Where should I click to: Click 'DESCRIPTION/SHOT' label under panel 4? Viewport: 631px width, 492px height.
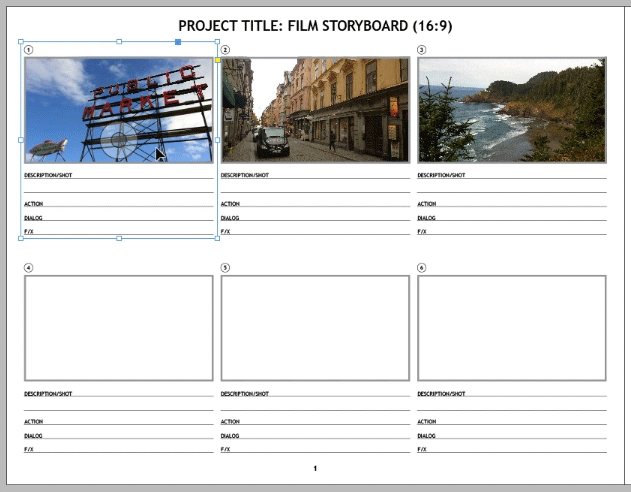click(48, 394)
